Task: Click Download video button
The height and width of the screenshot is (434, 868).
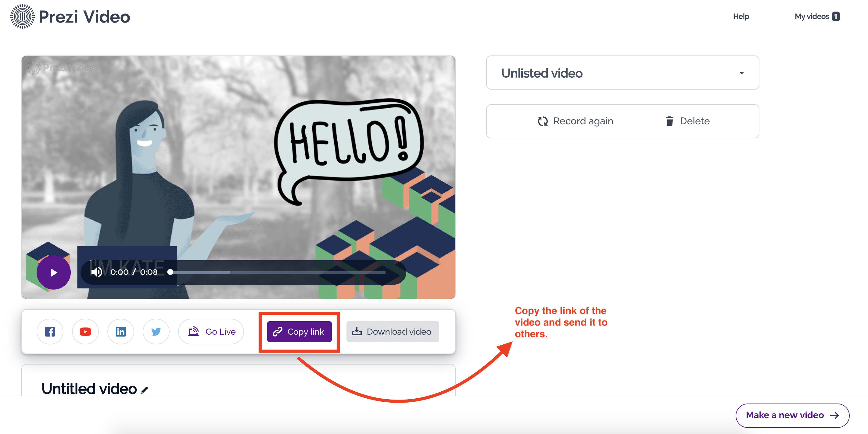Action: pos(392,332)
